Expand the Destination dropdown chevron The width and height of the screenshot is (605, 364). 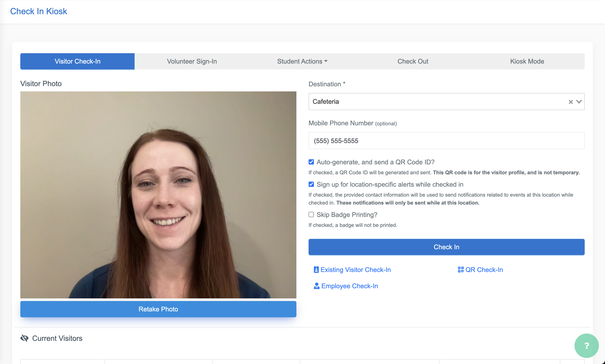[579, 102]
